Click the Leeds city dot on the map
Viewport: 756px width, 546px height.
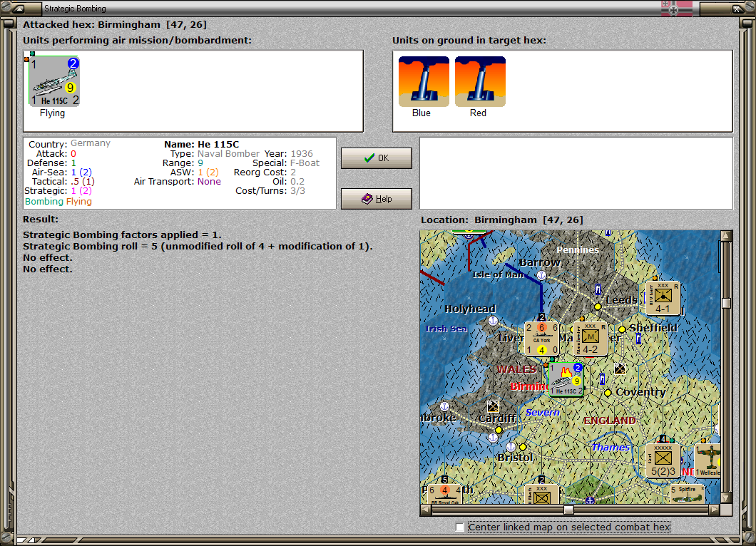(x=598, y=307)
